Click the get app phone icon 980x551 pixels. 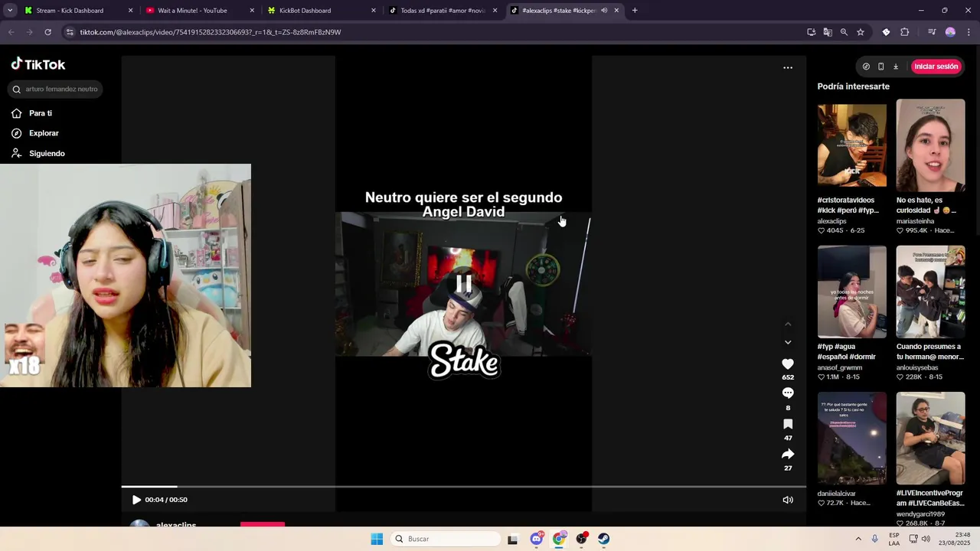pos(880,67)
